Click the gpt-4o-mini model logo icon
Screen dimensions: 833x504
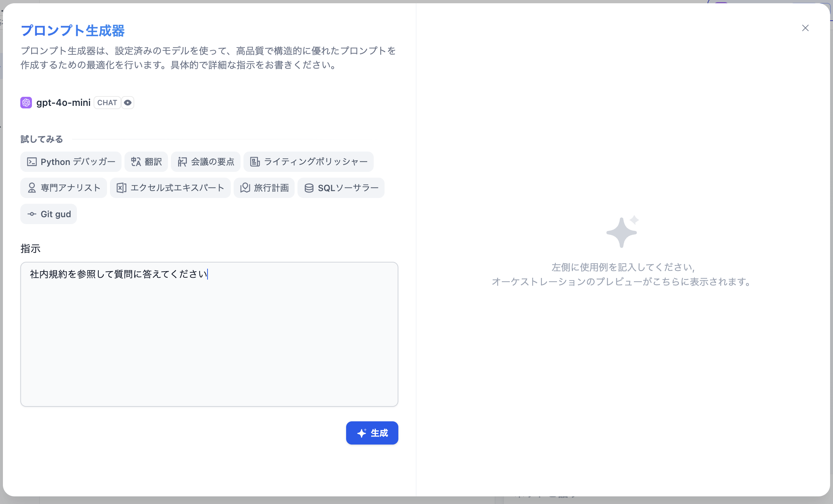coord(26,103)
